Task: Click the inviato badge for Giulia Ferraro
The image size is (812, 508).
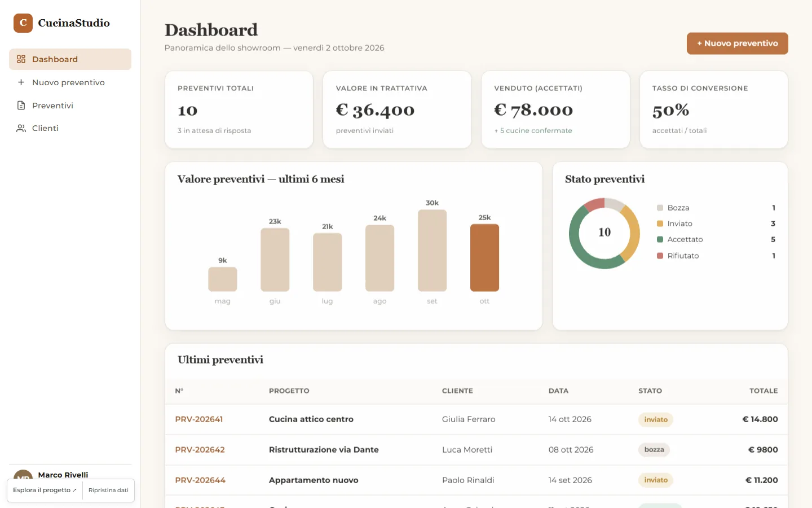Action: click(656, 419)
